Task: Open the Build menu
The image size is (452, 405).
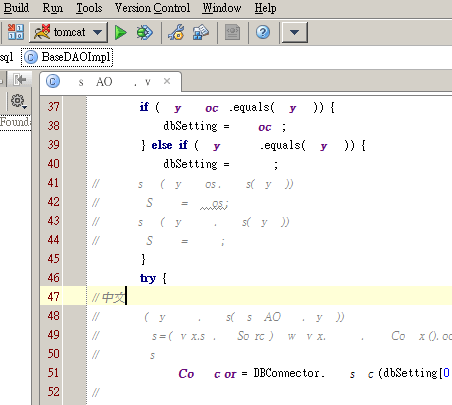Action: click(16, 8)
